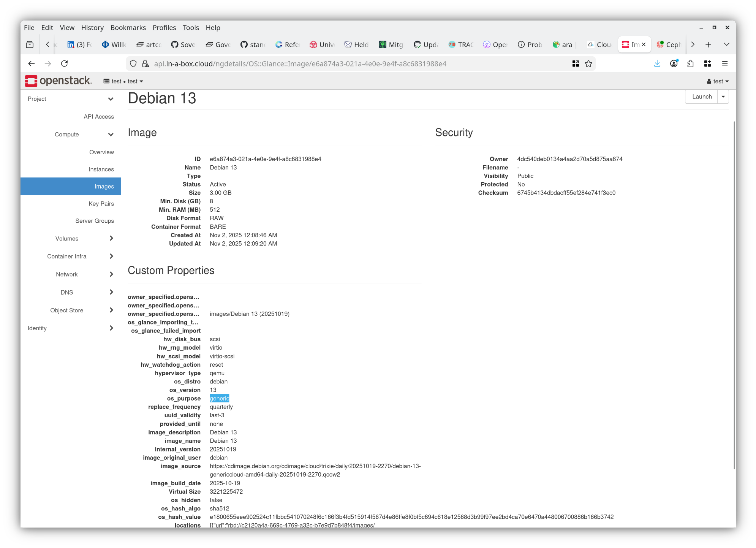Reload the page with refresh icon
The image size is (756, 548).
[x=65, y=63]
